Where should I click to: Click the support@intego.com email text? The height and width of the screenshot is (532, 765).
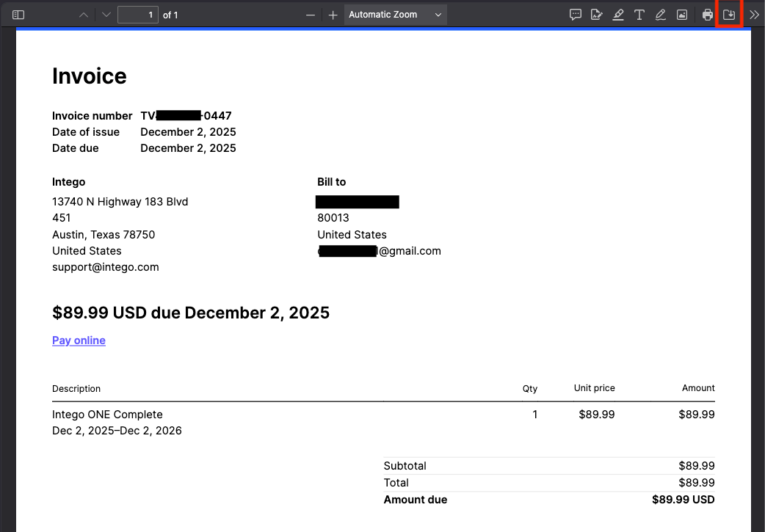(106, 267)
